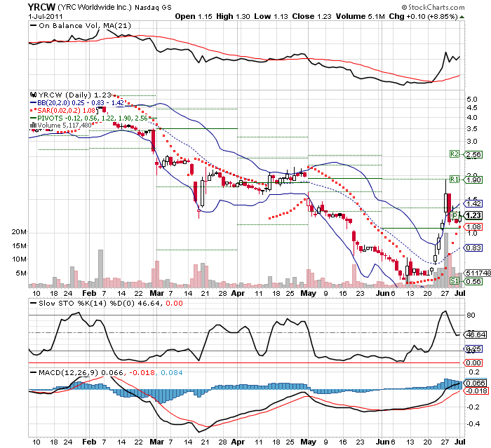Image resolution: width=491 pixels, height=448 pixels.
Task: Click the red -0.018 MACD signal tag
Action: click(x=476, y=391)
